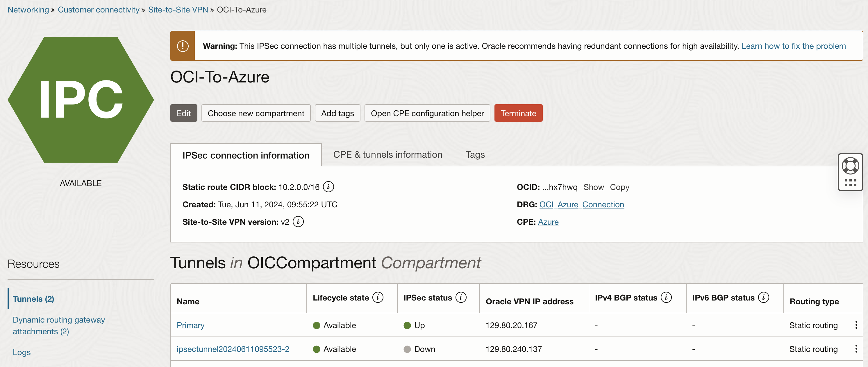This screenshot has height=367, width=868.
Task: Click Available lifecycle state in Primary row
Action: click(x=334, y=325)
